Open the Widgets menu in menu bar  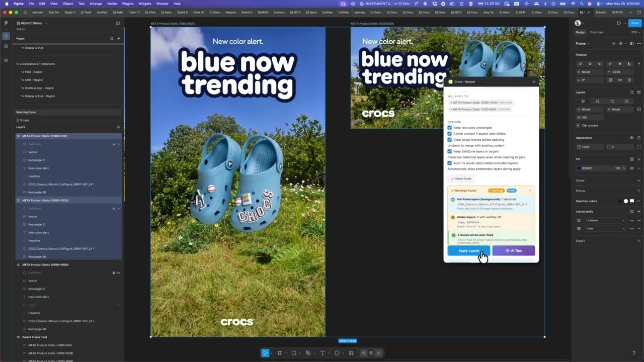coord(145,4)
